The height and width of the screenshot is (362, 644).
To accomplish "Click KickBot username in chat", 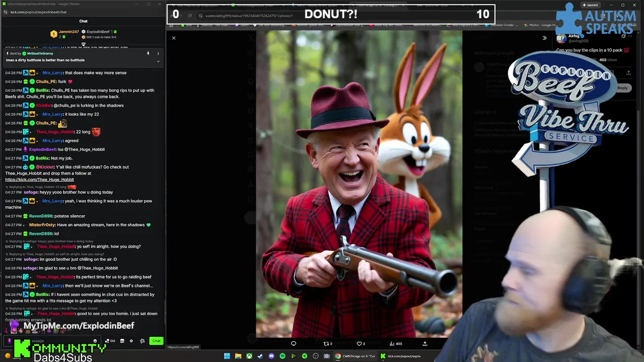I will coord(44,106).
